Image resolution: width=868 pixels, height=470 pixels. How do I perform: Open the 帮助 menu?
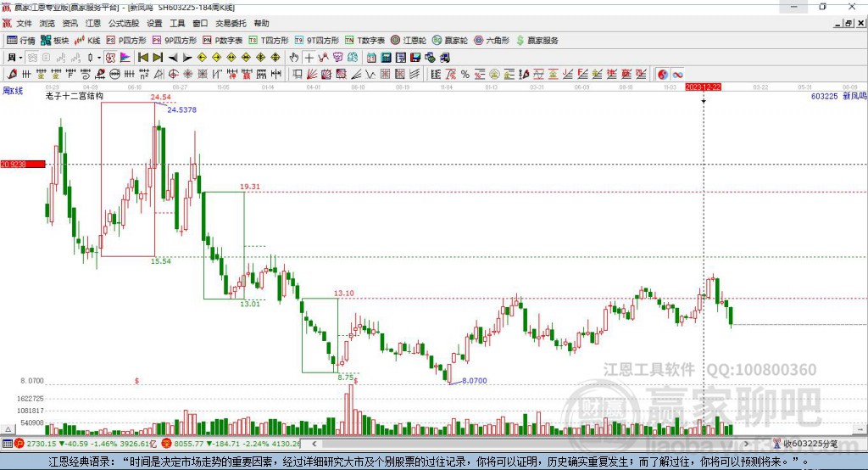pos(261,23)
